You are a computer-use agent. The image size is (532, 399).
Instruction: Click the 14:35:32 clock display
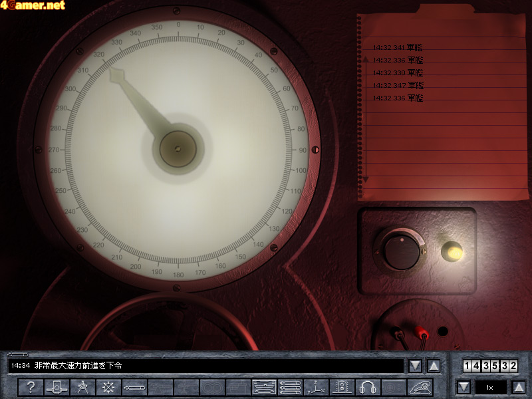[490, 366]
